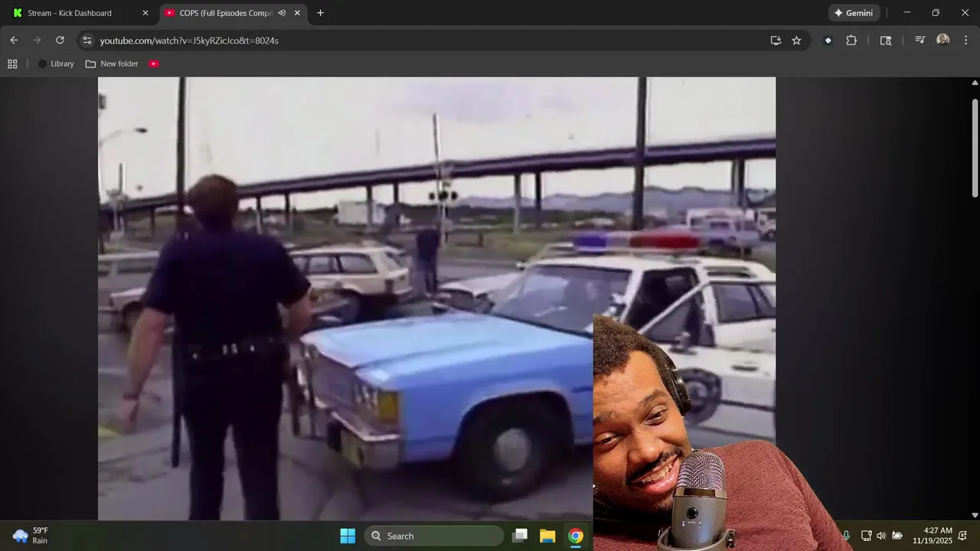
Task: Open the weather widget showing 59°F Rain
Action: coord(31,536)
